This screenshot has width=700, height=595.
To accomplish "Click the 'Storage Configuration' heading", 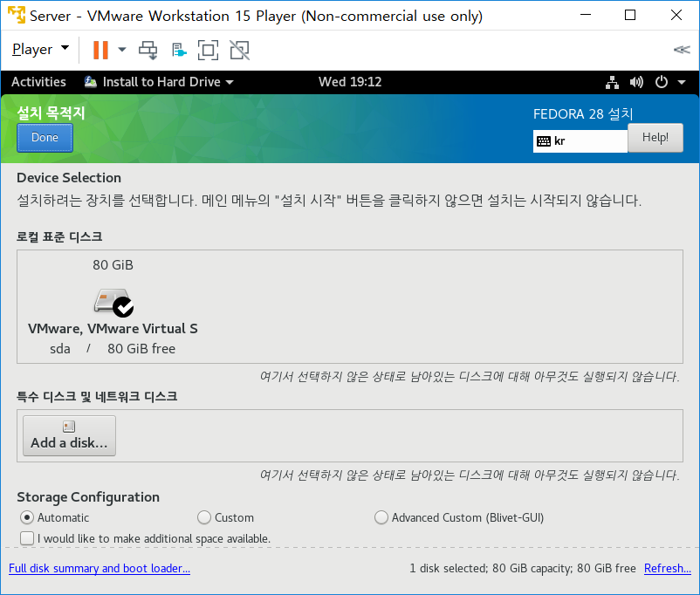I will [x=88, y=496].
